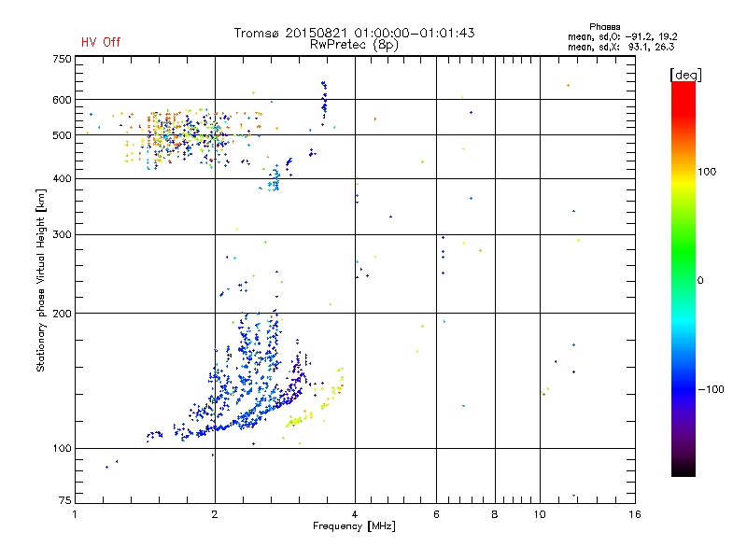Click the red HV Off status text
This screenshot has width=747, height=560.
coord(101,42)
